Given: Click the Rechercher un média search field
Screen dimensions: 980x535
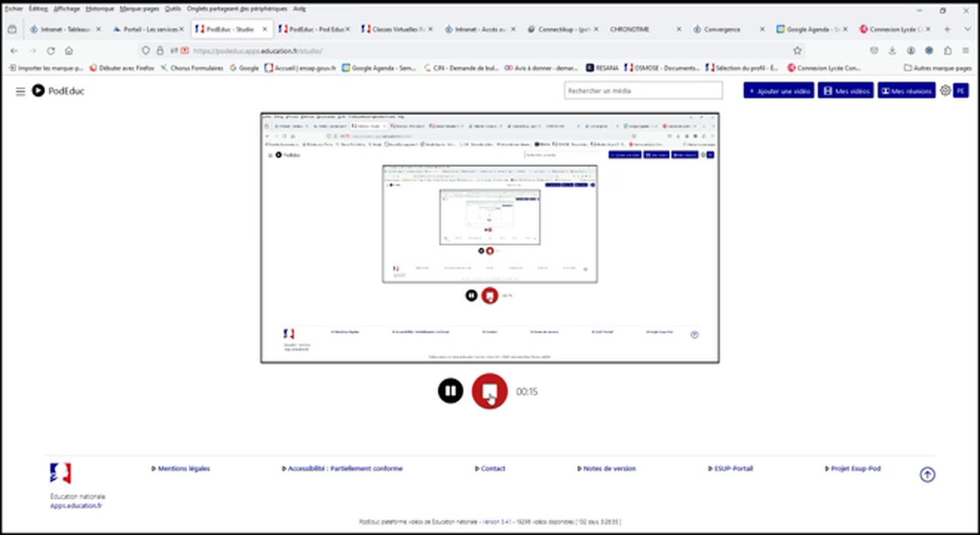Looking at the screenshot, I should coord(643,90).
